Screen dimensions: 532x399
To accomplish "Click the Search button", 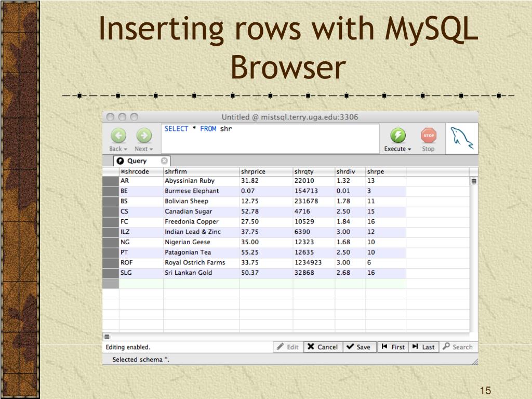I will (458, 347).
